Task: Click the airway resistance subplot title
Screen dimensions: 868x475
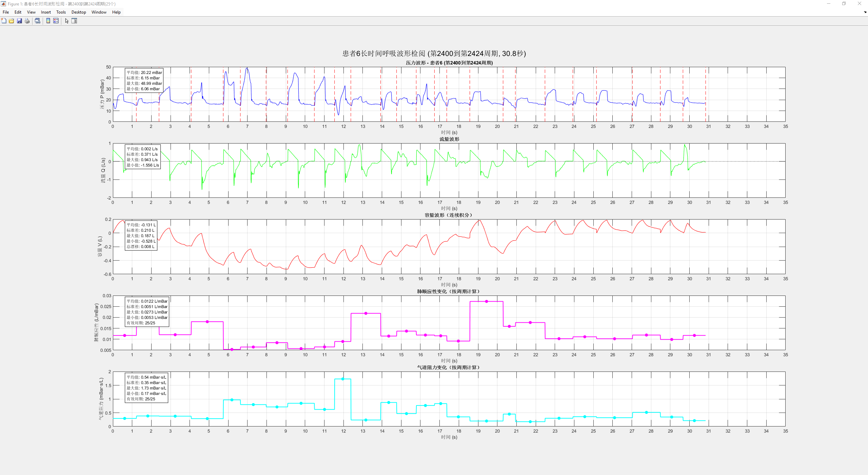Action: click(449, 367)
